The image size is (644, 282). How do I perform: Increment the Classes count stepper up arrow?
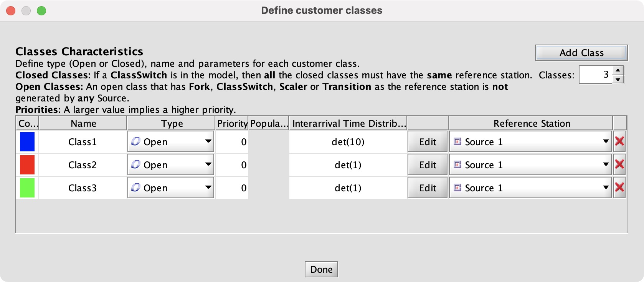click(618, 70)
